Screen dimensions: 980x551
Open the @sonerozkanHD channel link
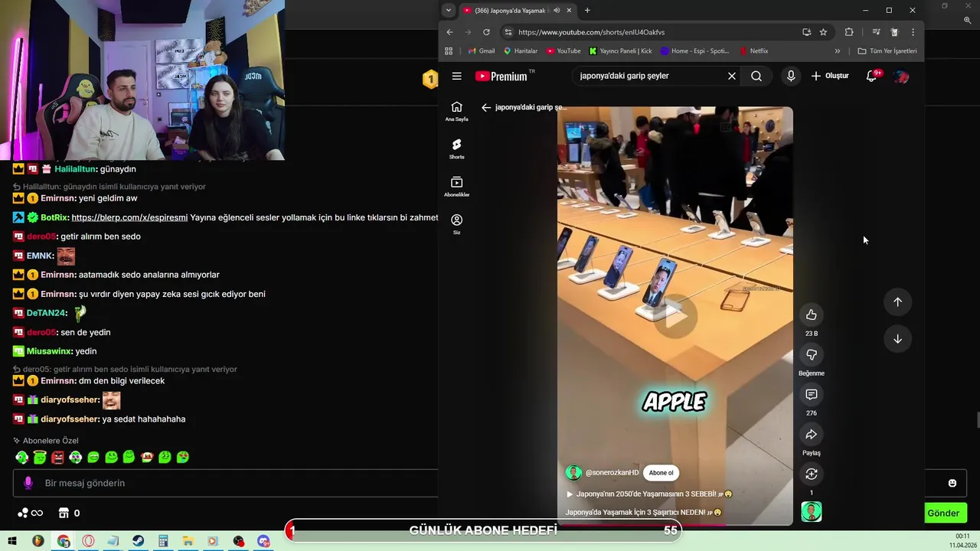pyautogui.click(x=612, y=473)
